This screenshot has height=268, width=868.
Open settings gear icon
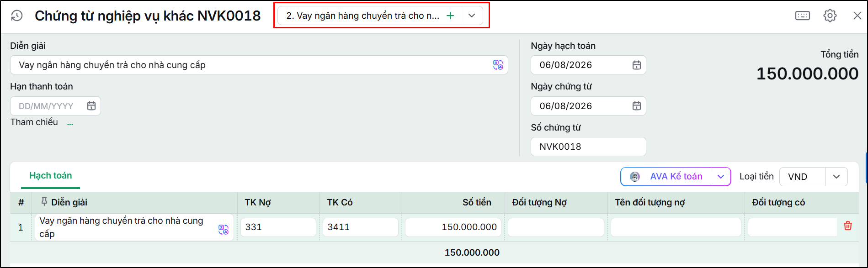point(830,16)
